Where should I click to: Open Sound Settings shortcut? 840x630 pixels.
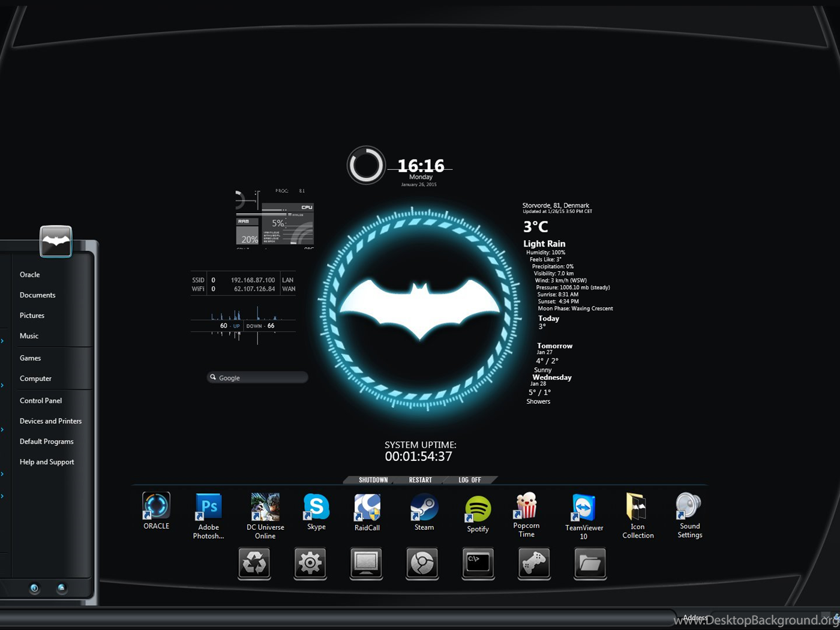pyautogui.click(x=689, y=515)
